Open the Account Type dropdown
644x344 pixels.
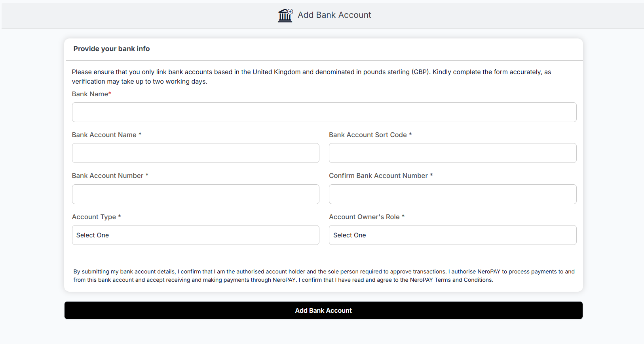pos(196,235)
